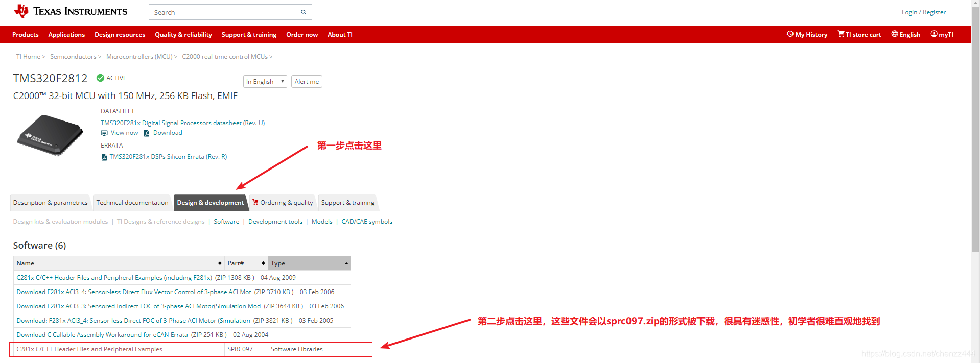Switch to Technical documentation tab
980x363 pixels.
tap(132, 203)
